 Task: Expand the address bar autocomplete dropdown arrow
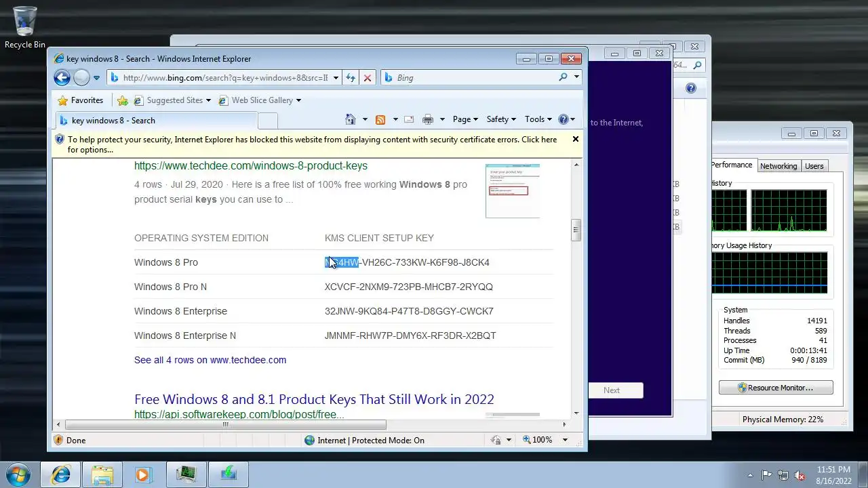[x=335, y=78]
